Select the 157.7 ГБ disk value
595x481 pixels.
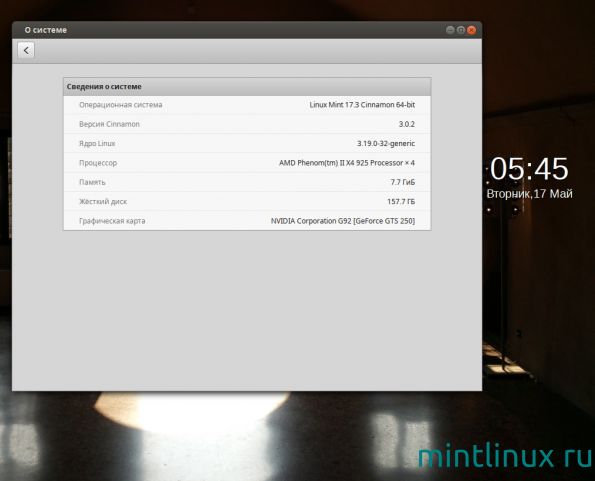coord(401,201)
